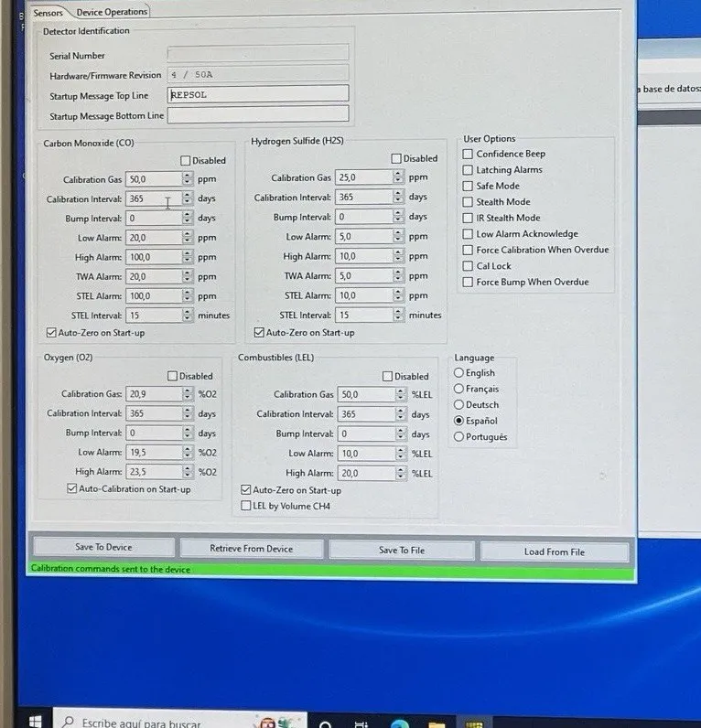The image size is (701, 728).
Task: Click Save To Device button
Action: (x=103, y=547)
